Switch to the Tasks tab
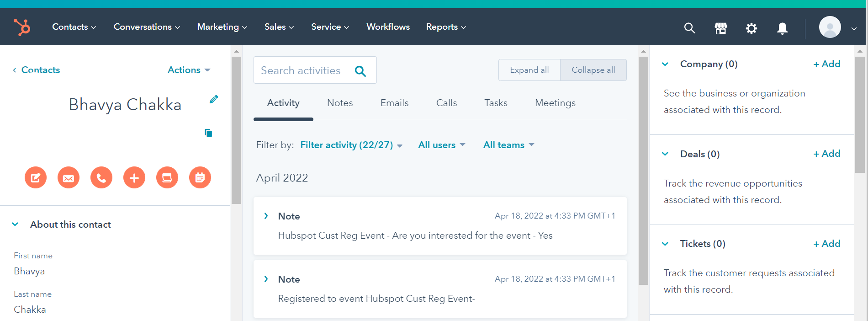Viewport: 868px width, 321px height. point(496,103)
